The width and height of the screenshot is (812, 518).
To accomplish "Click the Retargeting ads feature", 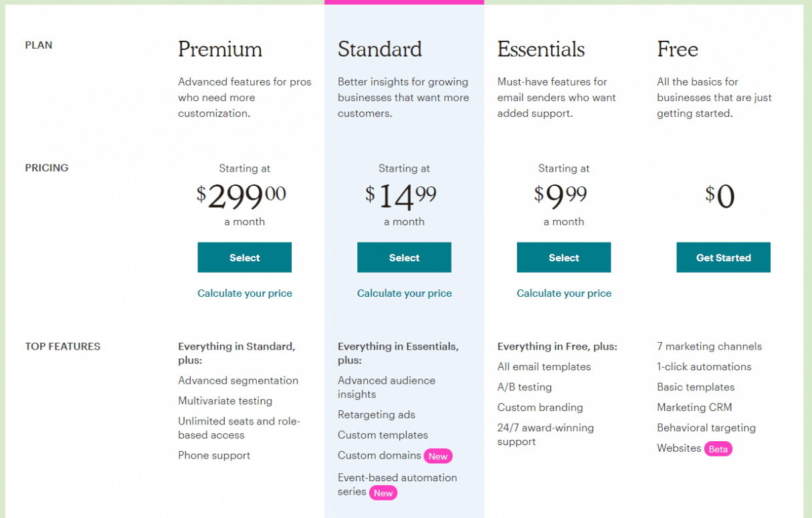I will point(377,414).
